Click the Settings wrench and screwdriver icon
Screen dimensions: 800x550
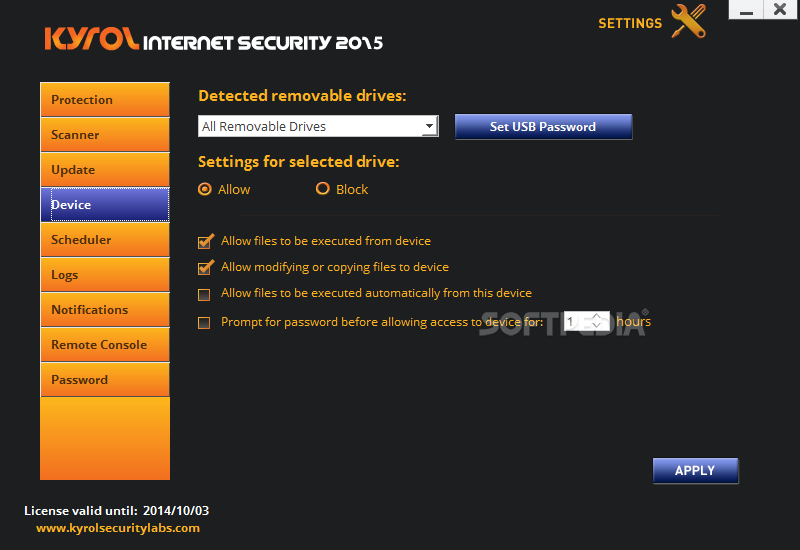(x=689, y=21)
